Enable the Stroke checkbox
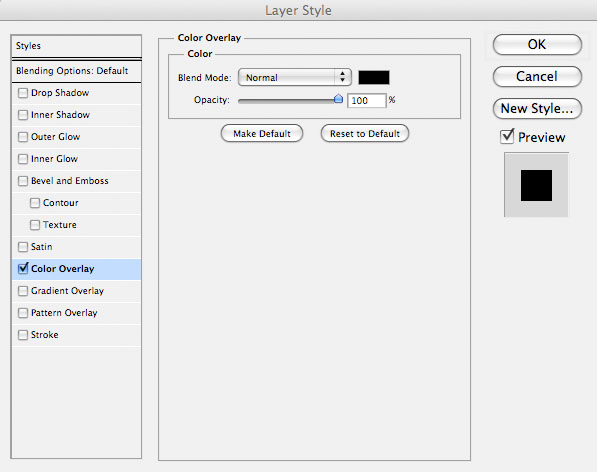The image size is (597, 472). [x=23, y=335]
